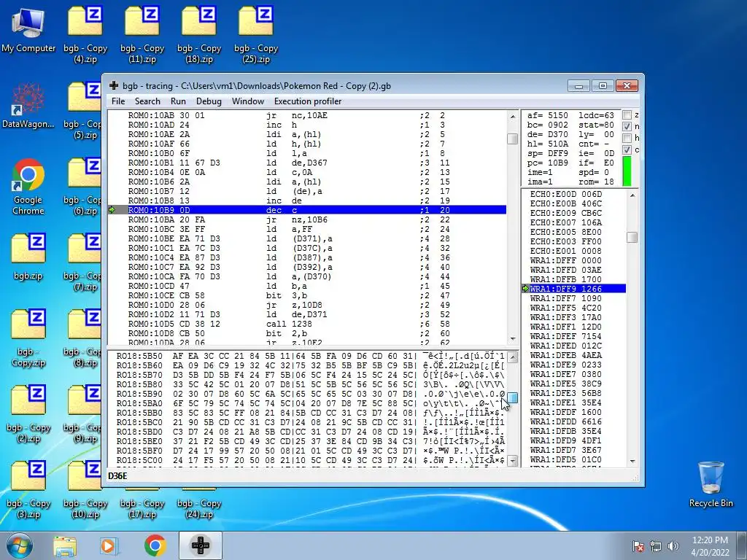Open the Search menu

pos(147,101)
